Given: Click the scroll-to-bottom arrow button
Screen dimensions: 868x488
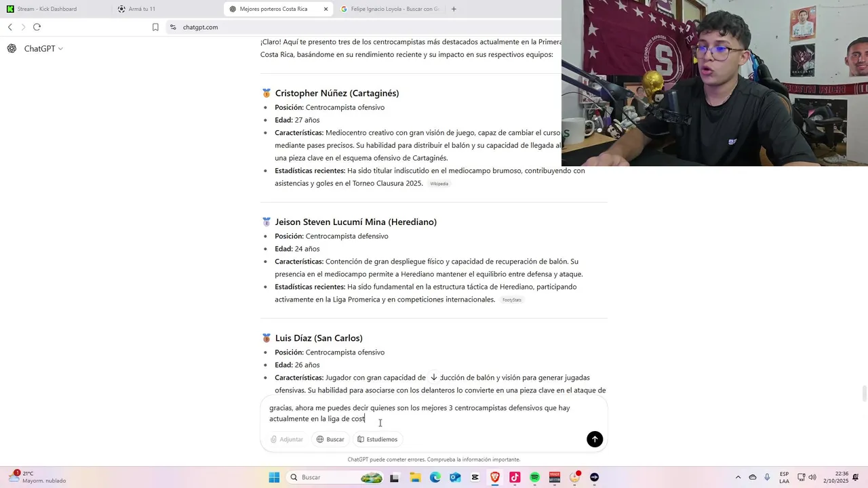Looking at the screenshot, I should click(433, 377).
